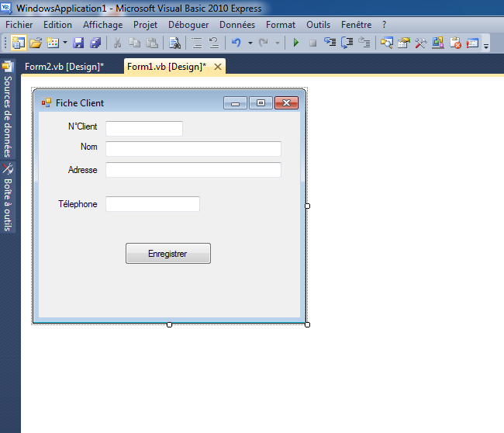Image resolution: width=504 pixels, height=433 pixels.
Task: Open the Toolbox hammer and wrench icon
Action: click(421, 43)
